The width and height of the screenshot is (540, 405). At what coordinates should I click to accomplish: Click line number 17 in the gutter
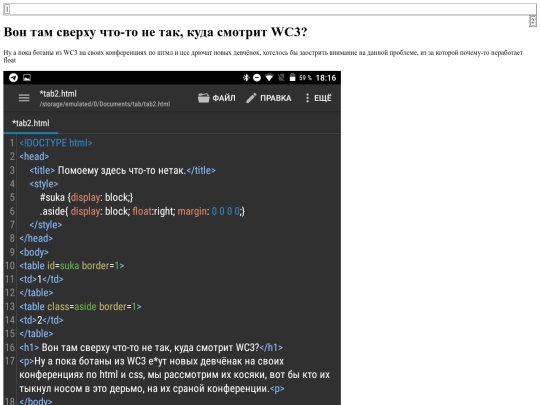(x=10, y=361)
